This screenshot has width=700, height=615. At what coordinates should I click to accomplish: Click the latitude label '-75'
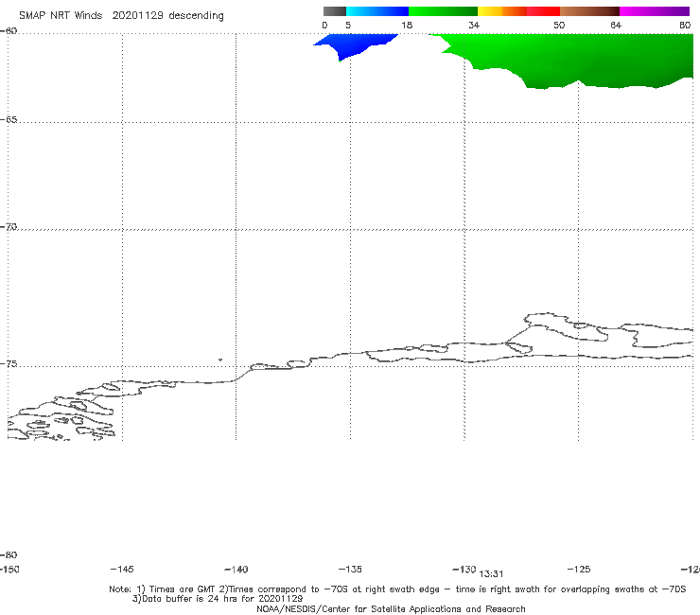coord(9,364)
